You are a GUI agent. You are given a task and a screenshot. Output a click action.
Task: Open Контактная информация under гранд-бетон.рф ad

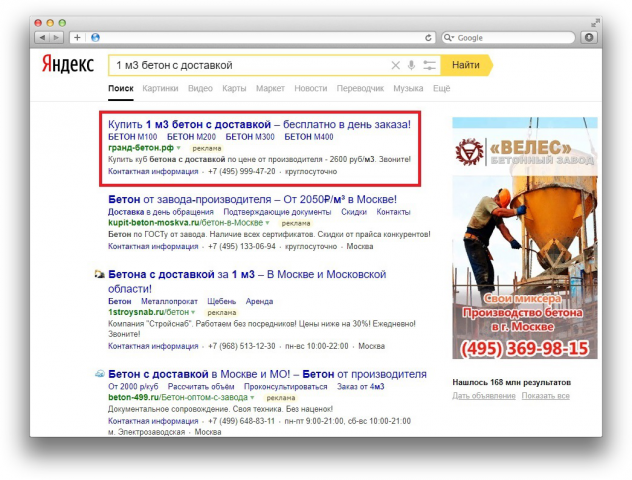point(153,171)
